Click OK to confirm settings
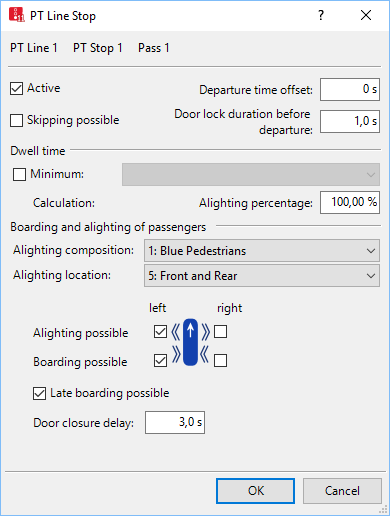The height and width of the screenshot is (516, 390). point(255,491)
